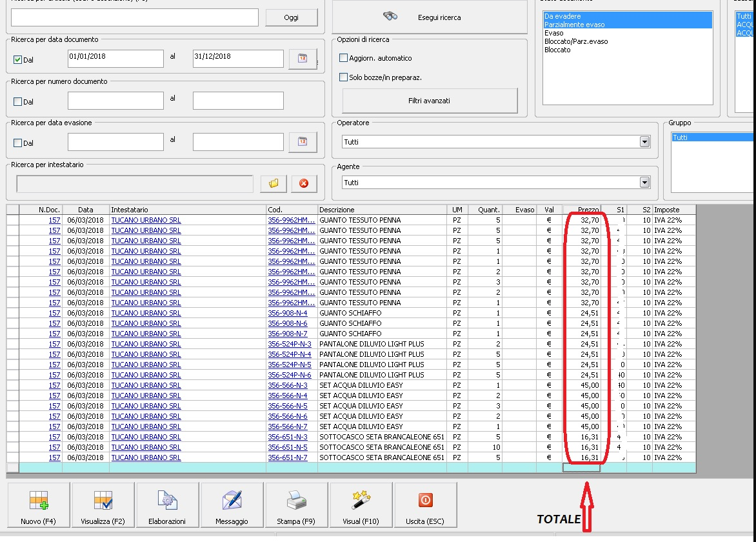Enable Dal for evasione date search

coord(18,143)
